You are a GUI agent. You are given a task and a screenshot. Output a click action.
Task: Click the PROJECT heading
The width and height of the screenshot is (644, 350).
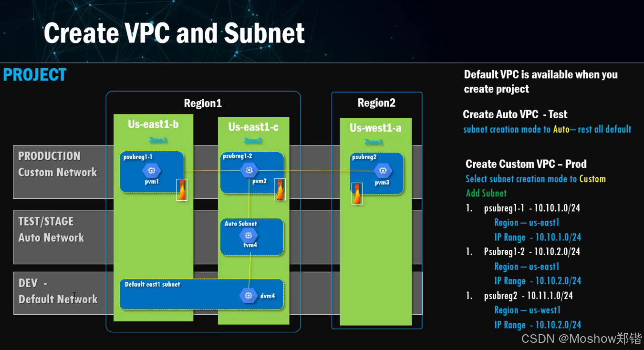(34, 74)
